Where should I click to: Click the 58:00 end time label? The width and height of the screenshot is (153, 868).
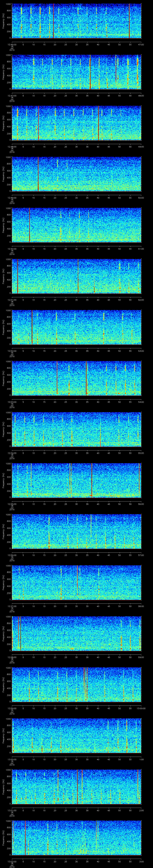pos(141,606)
